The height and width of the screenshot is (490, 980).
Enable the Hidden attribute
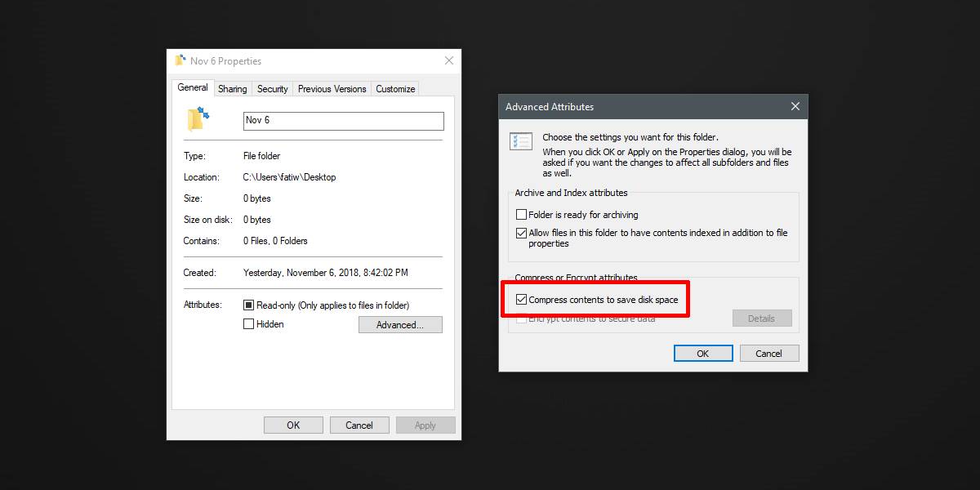pyautogui.click(x=247, y=323)
